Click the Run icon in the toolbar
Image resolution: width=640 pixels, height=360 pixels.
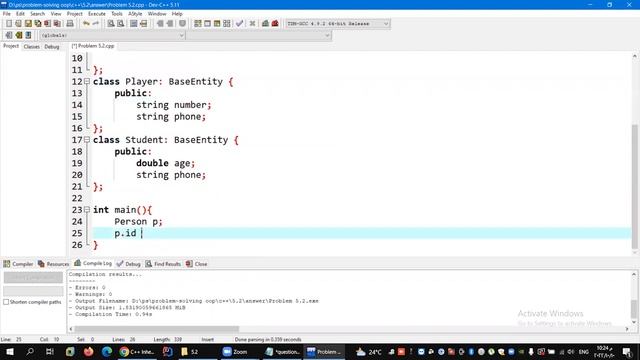(207, 24)
